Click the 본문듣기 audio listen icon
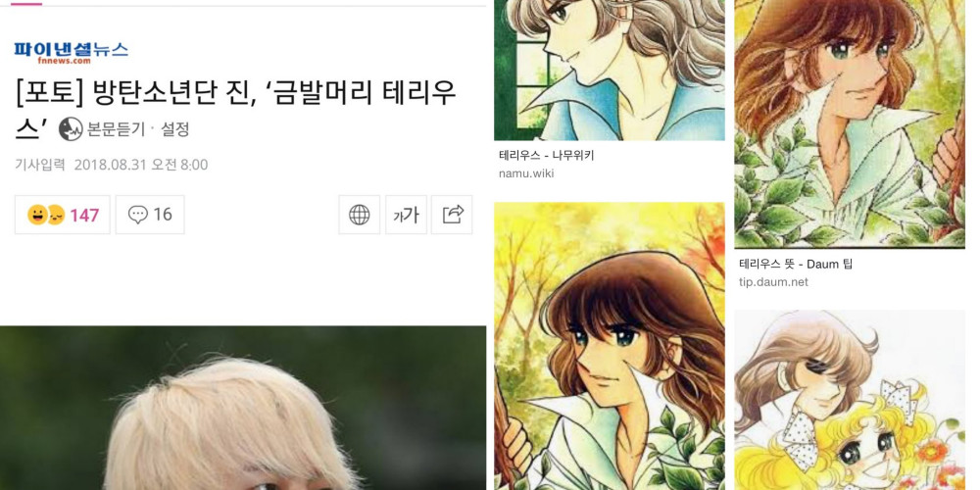The height and width of the screenshot is (490, 980). click(71, 129)
